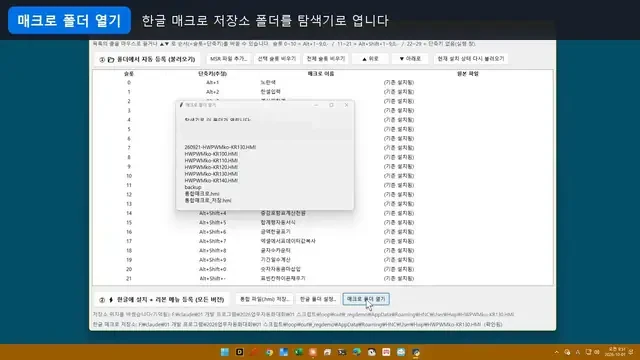Open Excel from the taskbar
Image resolution: width=640 pixels, height=360 pixels.
298,352
